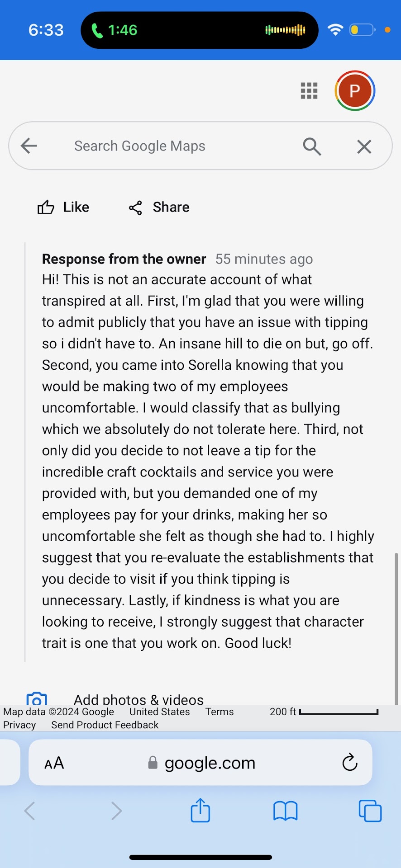The width and height of the screenshot is (401, 868).
Task: Open the Privacy link
Action: [19, 725]
